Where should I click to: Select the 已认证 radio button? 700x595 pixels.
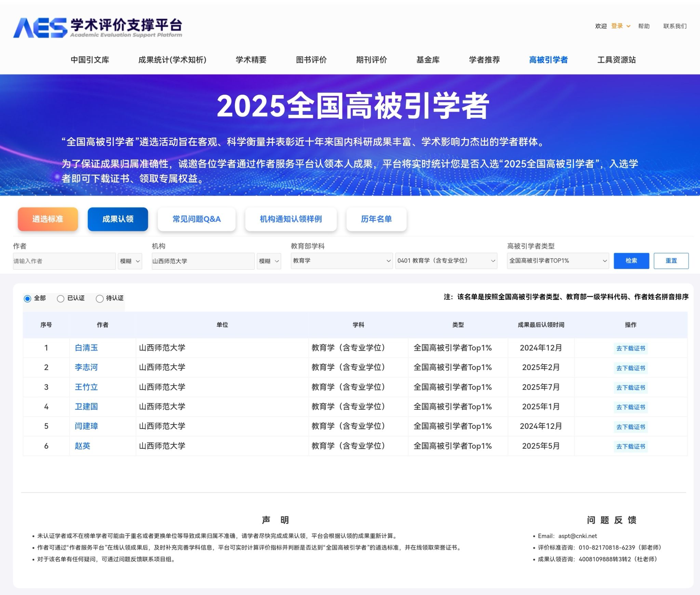[x=60, y=299]
